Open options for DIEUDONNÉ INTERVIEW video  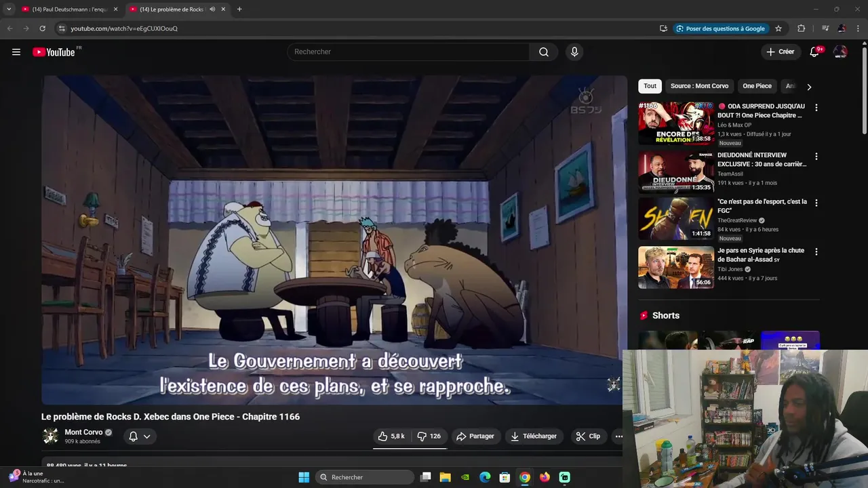[x=816, y=157]
